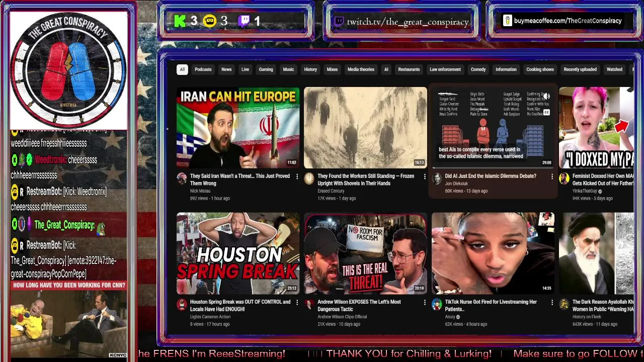Open title TikTok Nurse Got Fired for Livestreaming

491,305
